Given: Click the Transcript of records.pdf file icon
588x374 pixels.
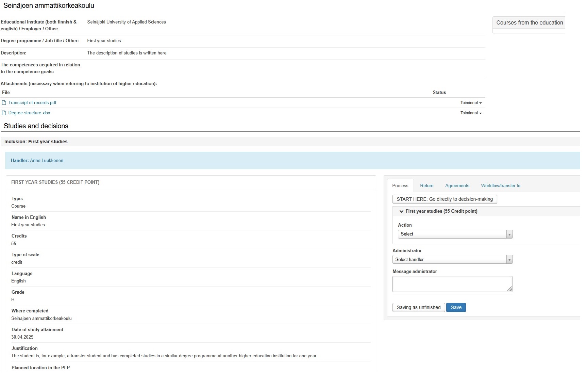Looking at the screenshot, I should point(4,103).
